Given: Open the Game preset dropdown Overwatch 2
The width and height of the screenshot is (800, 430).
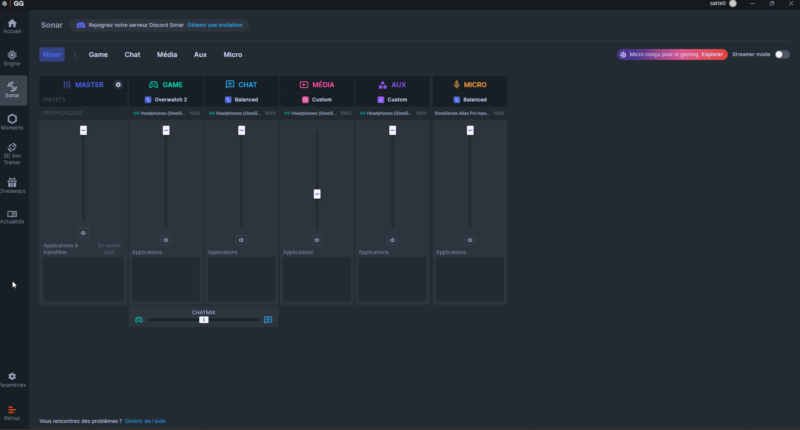Looking at the screenshot, I should click(166, 100).
